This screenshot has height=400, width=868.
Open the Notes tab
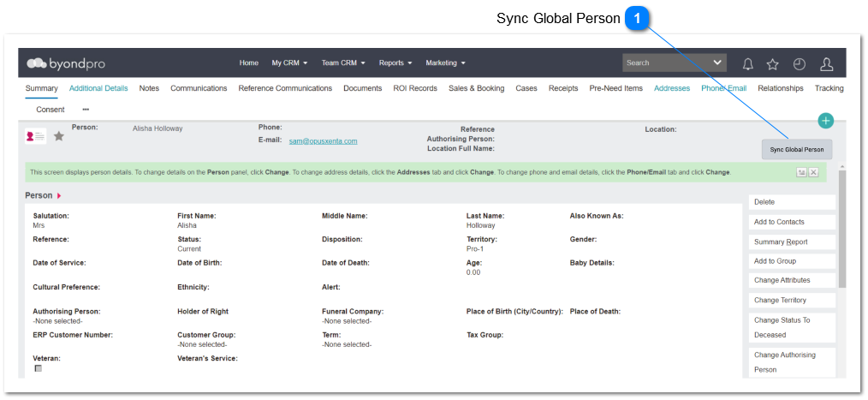[149, 88]
